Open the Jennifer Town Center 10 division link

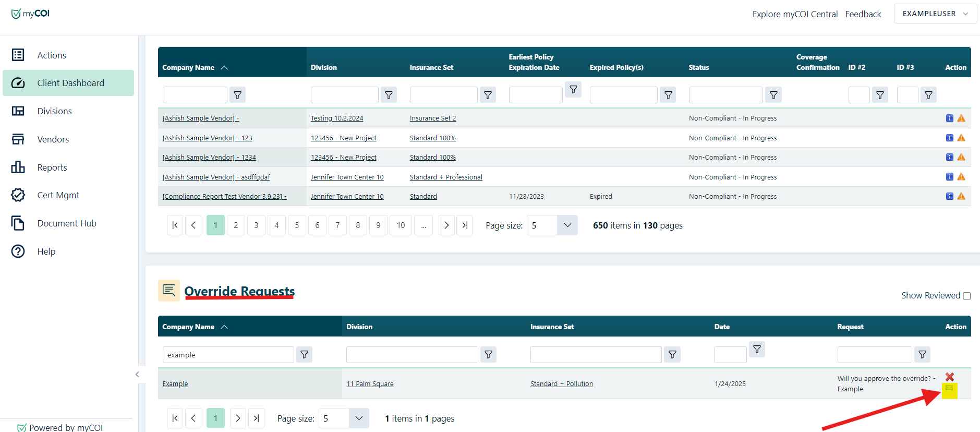point(347,177)
